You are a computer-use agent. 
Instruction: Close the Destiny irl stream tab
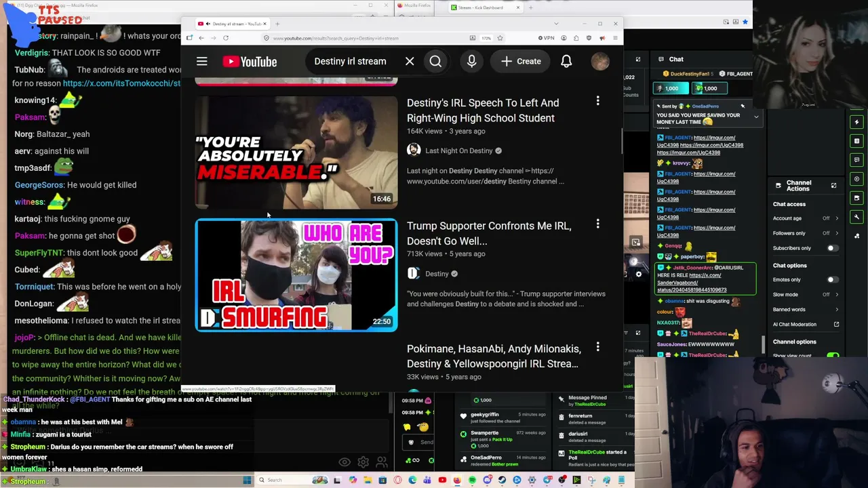(264, 24)
